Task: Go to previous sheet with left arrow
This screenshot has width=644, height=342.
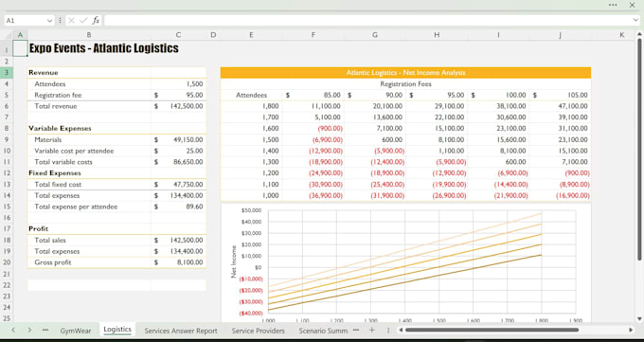Action: pos(13,330)
